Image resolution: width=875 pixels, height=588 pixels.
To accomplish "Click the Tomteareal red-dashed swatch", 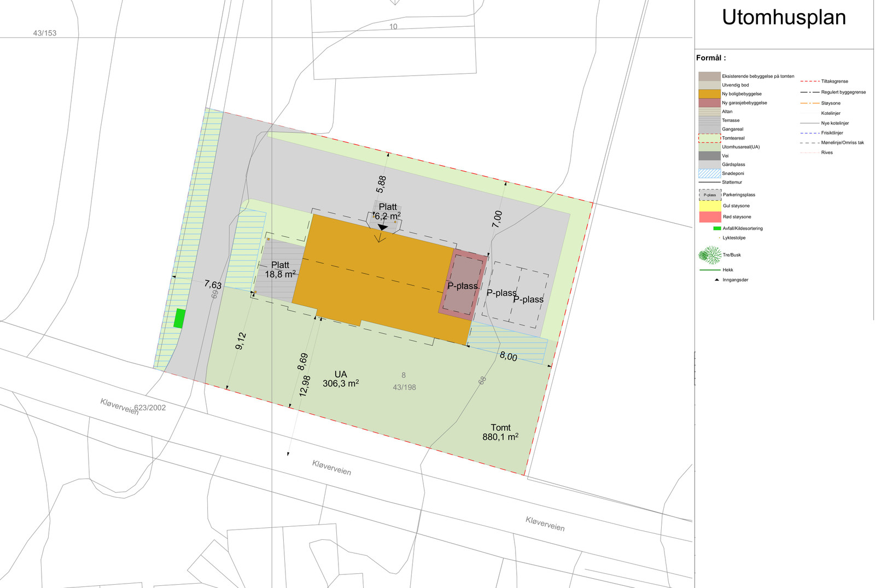I will click(x=709, y=138).
